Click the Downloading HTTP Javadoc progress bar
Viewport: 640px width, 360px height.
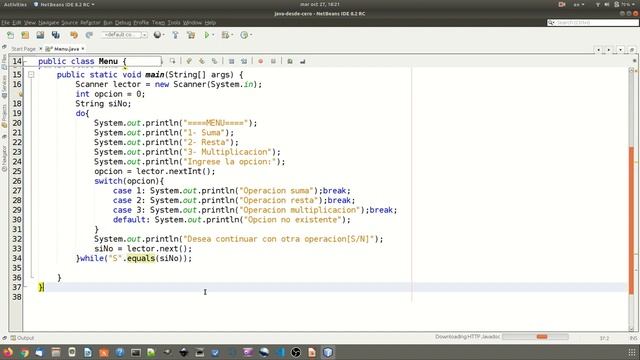point(535,337)
